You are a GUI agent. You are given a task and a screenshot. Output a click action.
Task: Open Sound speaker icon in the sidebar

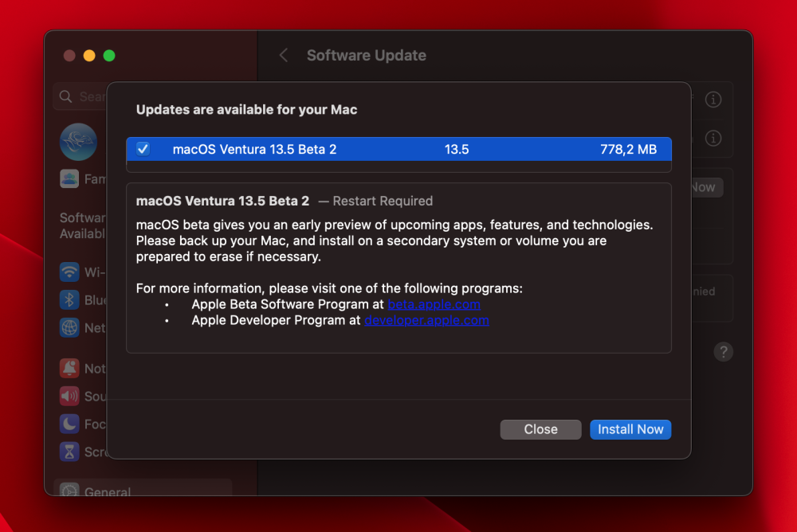[x=69, y=396]
